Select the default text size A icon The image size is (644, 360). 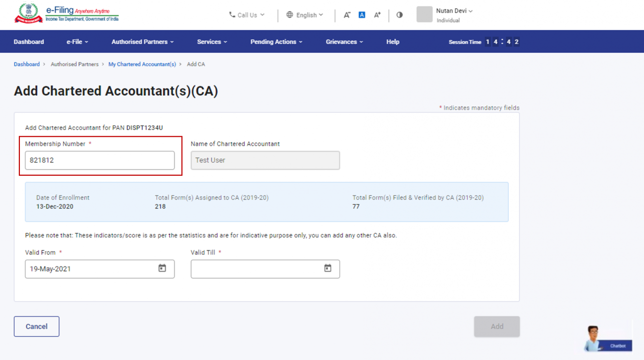(x=362, y=15)
